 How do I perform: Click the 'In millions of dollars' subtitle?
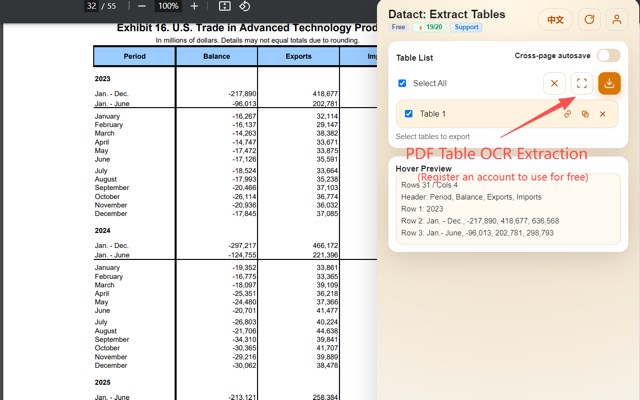pyautogui.click(x=257, y=40)
